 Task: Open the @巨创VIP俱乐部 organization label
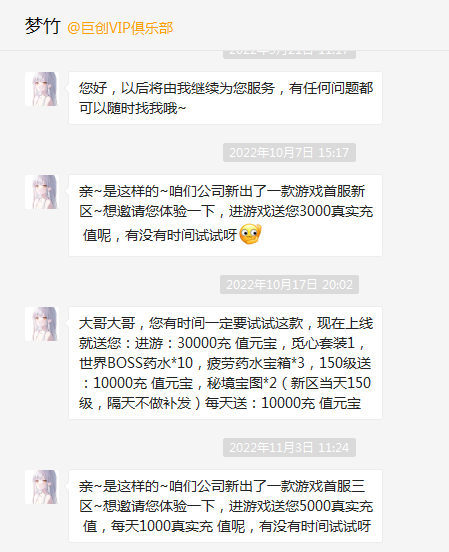120,28
